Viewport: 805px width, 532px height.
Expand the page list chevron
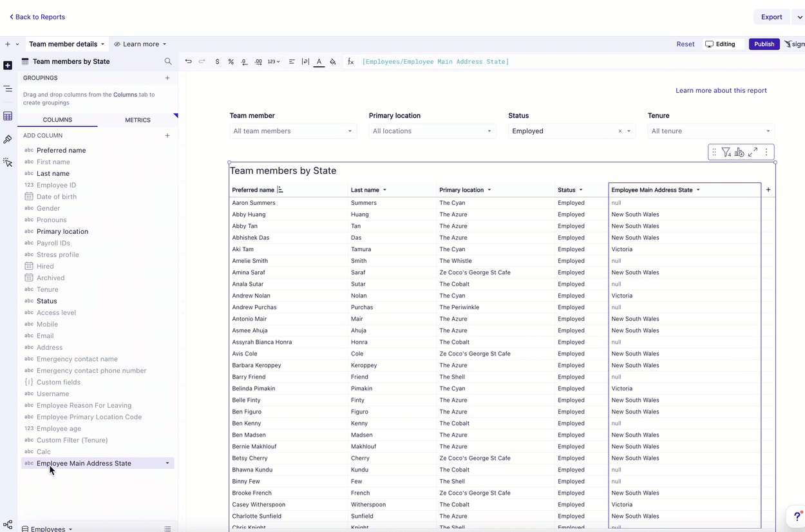(x=17, y=44)
